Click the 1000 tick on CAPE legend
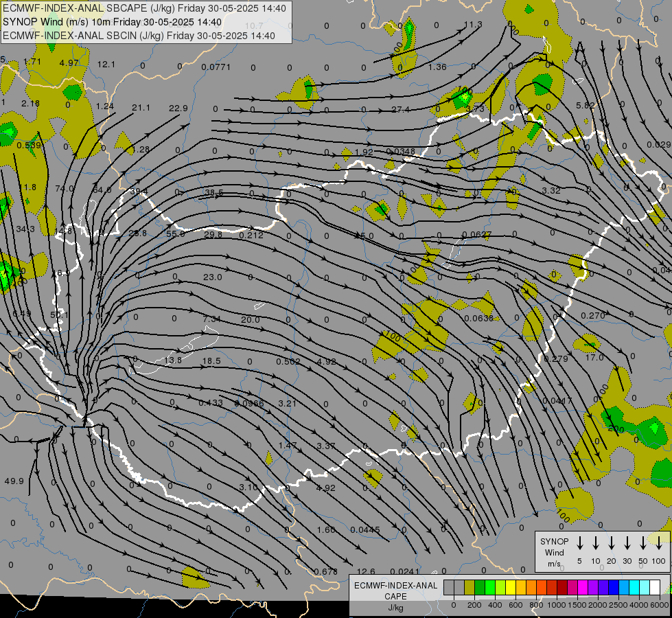The width and height of the screenshot is (672, 618). point(557,605)
